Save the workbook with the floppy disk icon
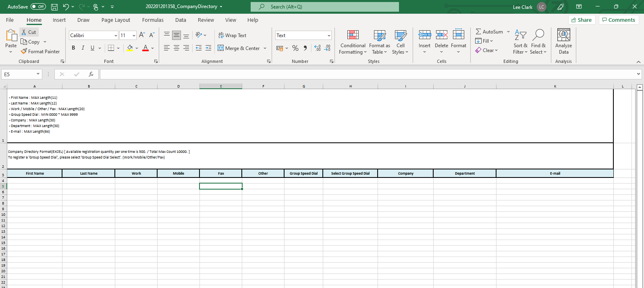 (x=54, y=7)
